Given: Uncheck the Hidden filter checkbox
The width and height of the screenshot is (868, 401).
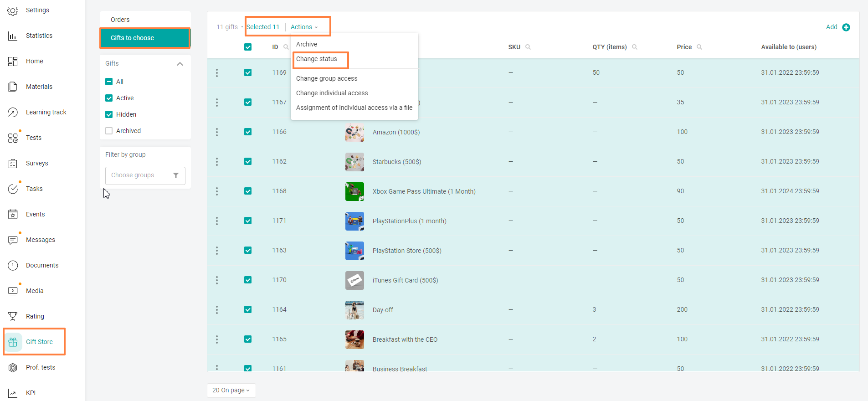Looking at the screenshot, I should 109,114.
